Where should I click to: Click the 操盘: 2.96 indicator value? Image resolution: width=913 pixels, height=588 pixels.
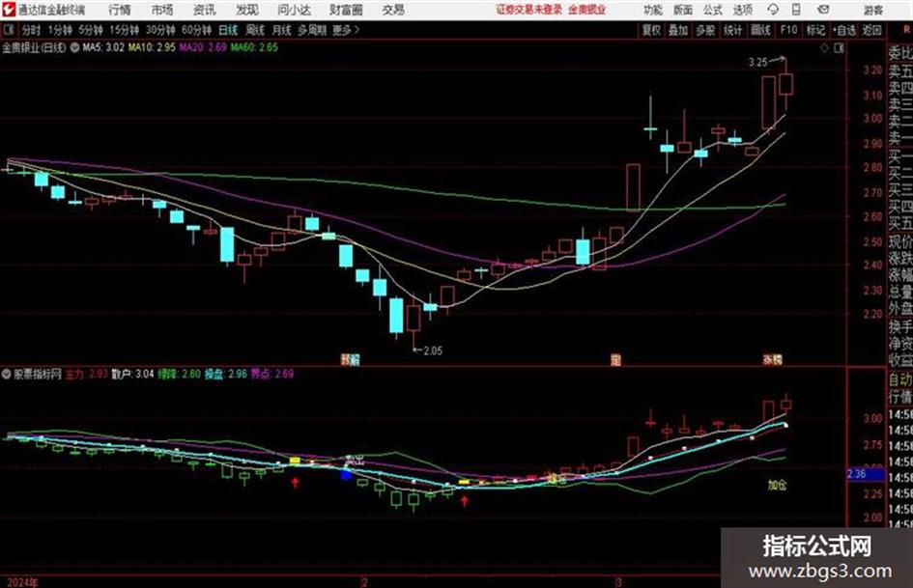pyautogui.click(x=225, y=374)
